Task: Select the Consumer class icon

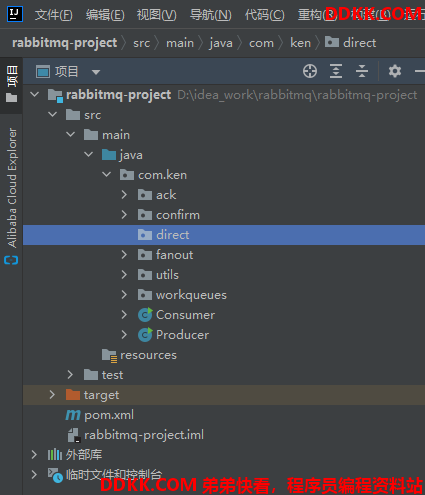Action: pos(145,315)
